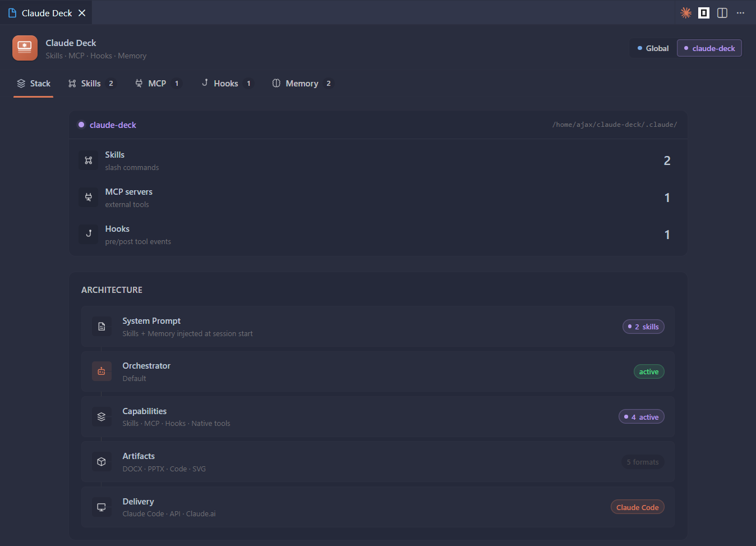Viewport: 756px width, 546px height.
Task: Click the MCP servers plug icon
Action: (x=89, y=198)
